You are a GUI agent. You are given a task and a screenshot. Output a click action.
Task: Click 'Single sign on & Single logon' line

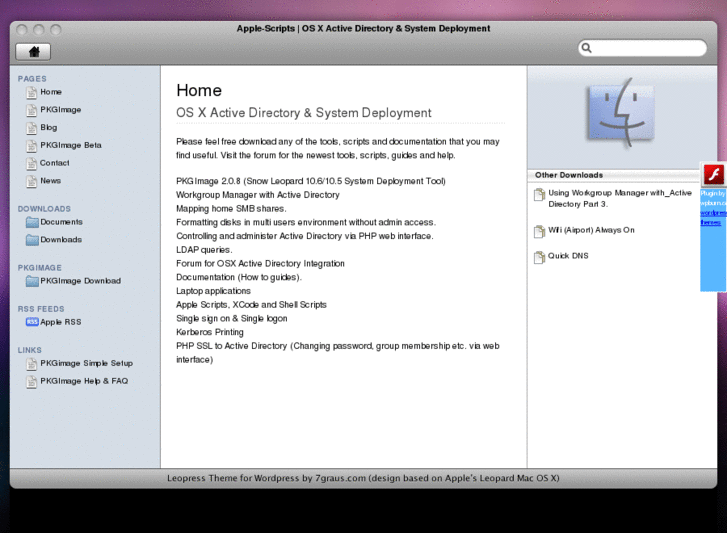(x=231, y=319)
